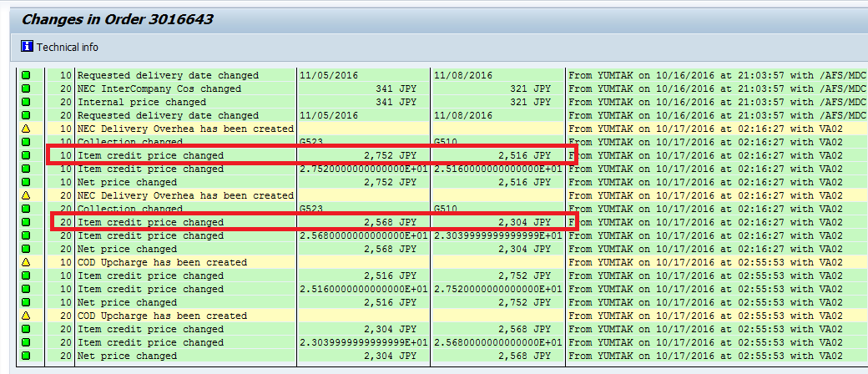
Task: Click the 2.568000000000000E+01 old value cell
Action: [x=364, y=236]
